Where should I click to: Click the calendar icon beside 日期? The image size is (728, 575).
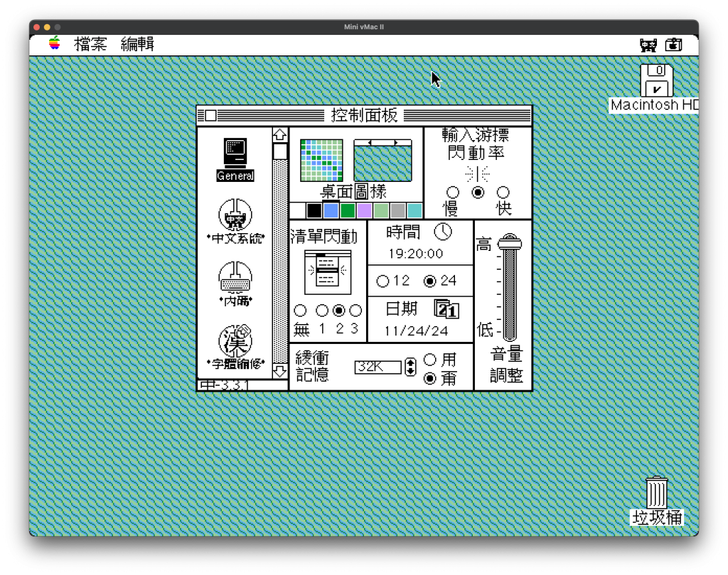pyautogui.click(x=446, y=309)
